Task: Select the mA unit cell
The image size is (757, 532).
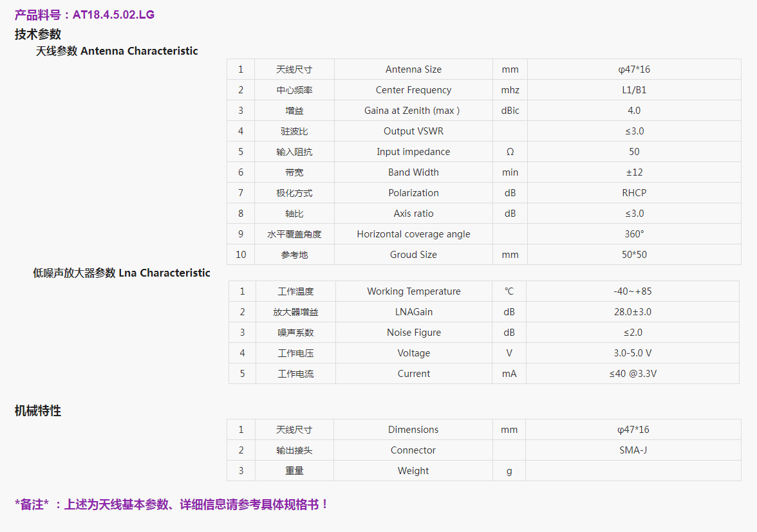Action: (509, 374)
